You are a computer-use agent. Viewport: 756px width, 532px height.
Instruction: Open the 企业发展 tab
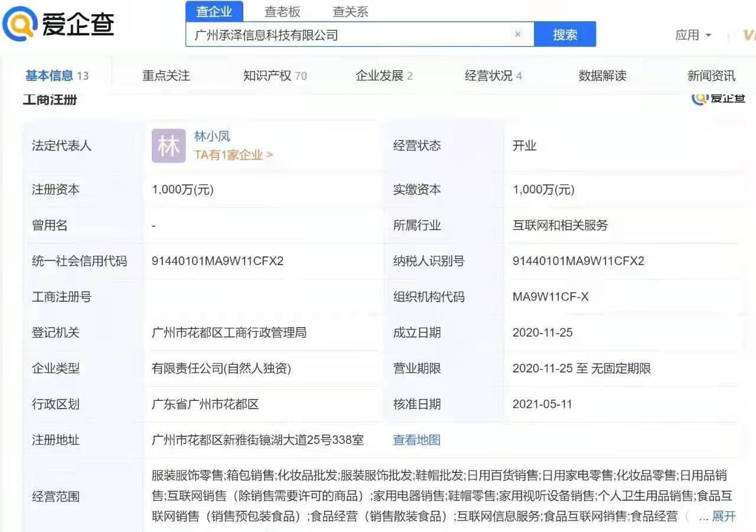click(x=384, y=76)
